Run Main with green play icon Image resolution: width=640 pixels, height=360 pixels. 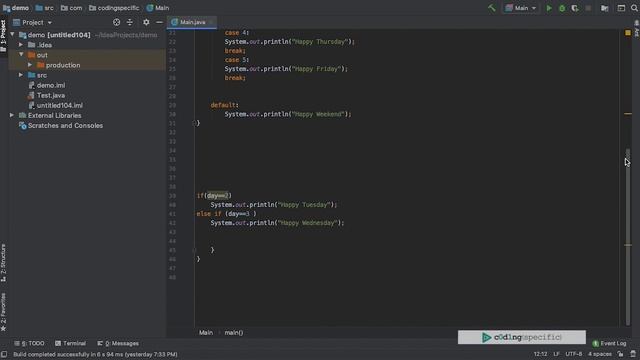[549, 8]
